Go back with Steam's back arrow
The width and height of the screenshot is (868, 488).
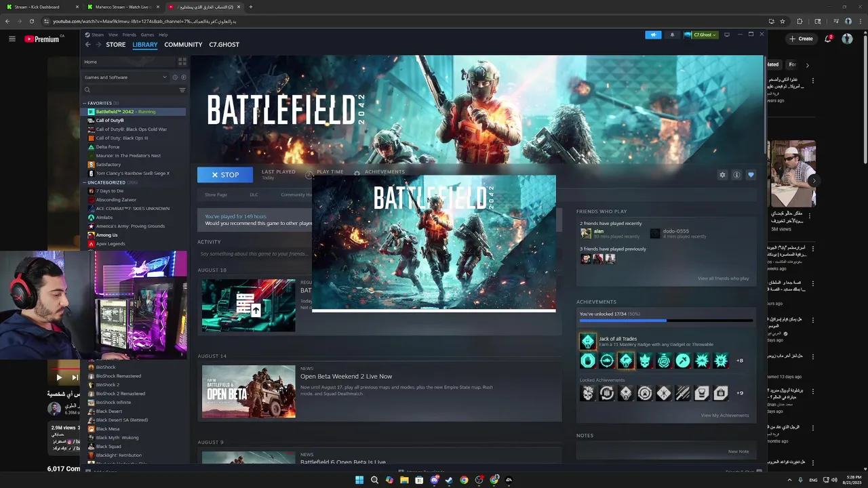(87, 45)
